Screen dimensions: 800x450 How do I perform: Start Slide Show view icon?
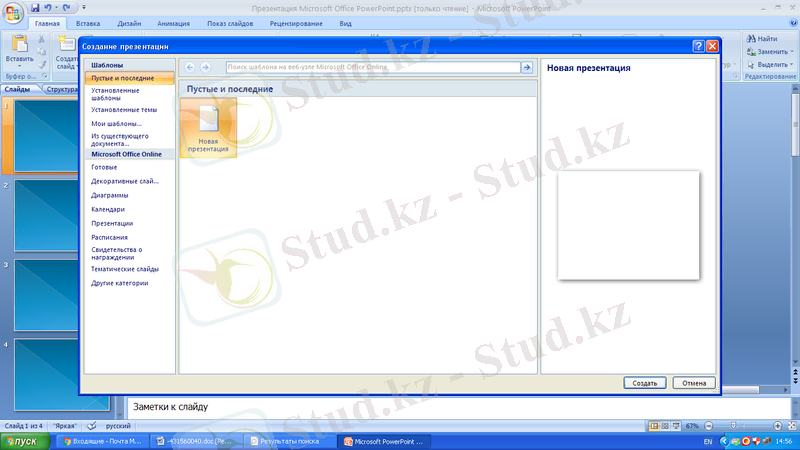(677, 426)
